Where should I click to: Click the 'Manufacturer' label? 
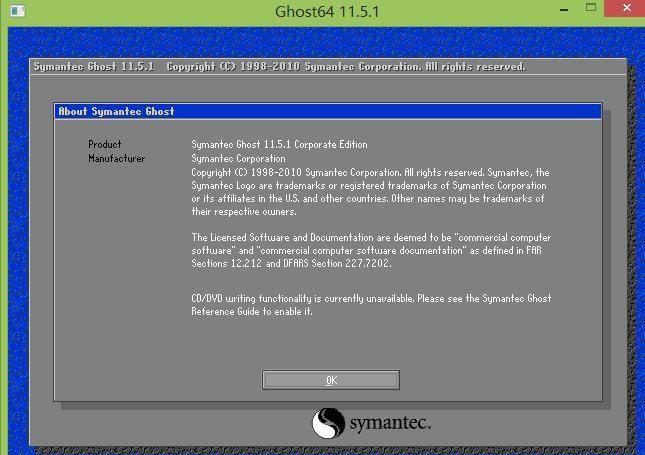point(117,158)
